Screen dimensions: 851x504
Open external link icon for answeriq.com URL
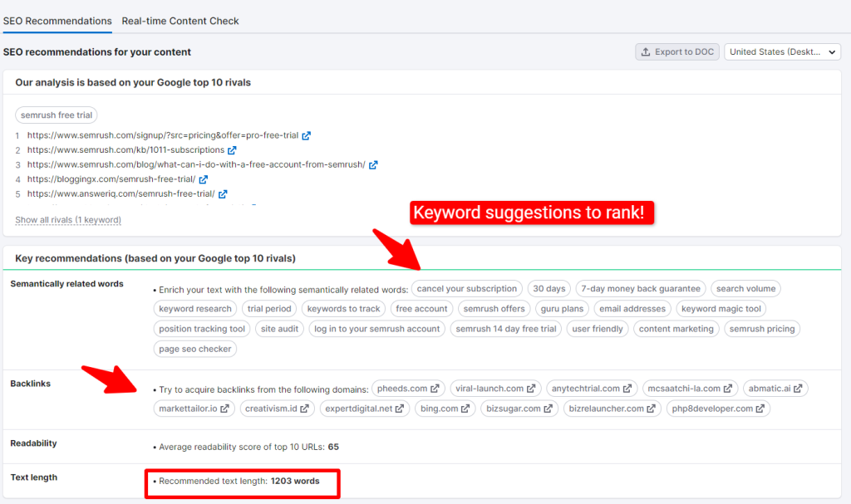223,194
